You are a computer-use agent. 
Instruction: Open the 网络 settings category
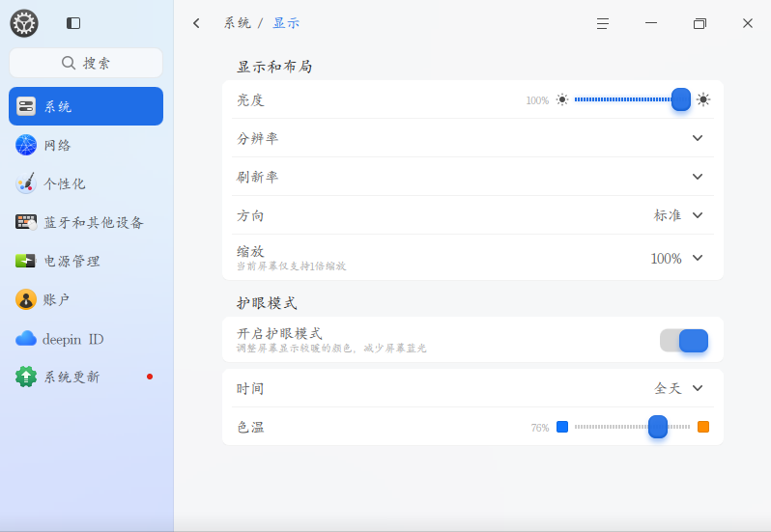(86, 145)
